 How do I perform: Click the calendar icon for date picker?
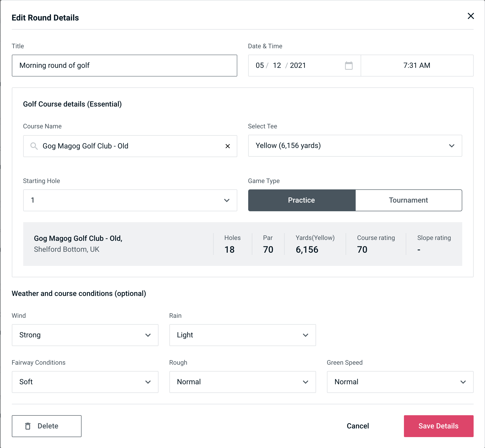(349, 66)
